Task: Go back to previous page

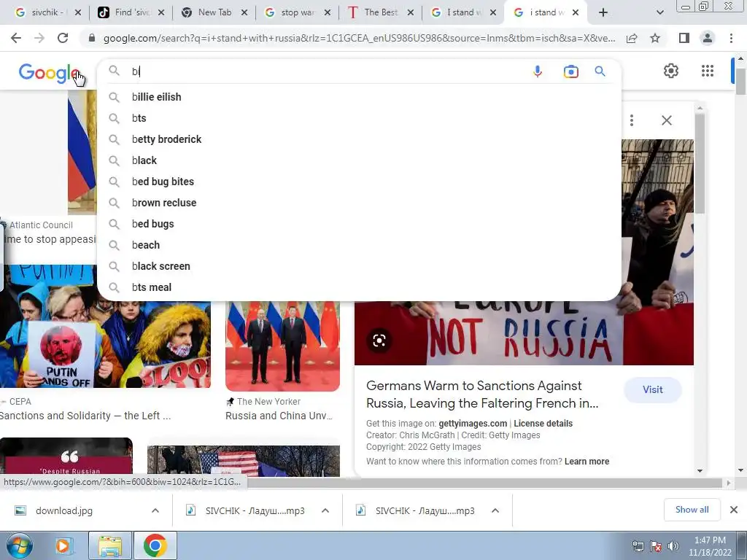Action: [16, 38]
